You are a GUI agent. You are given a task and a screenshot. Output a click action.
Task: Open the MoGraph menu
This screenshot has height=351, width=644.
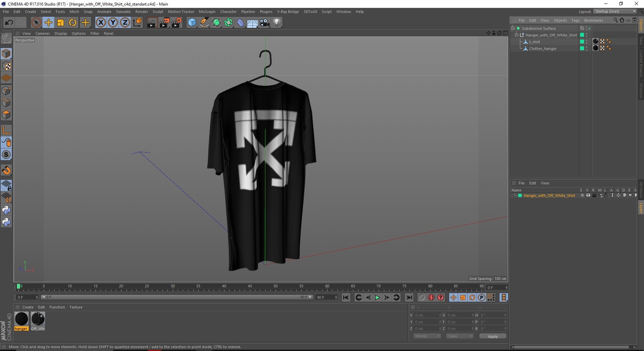click(x=207, y=11)
